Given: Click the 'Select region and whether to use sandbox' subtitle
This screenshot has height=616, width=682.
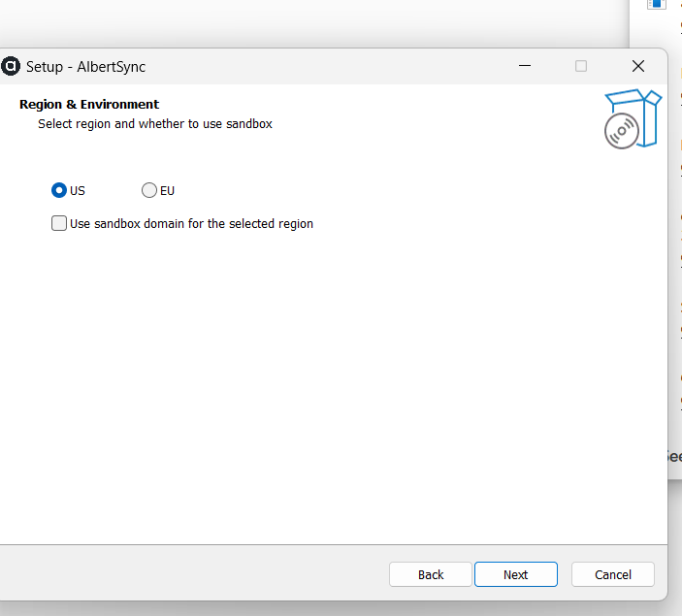Looking at the screenshot, I should point(155,123).
